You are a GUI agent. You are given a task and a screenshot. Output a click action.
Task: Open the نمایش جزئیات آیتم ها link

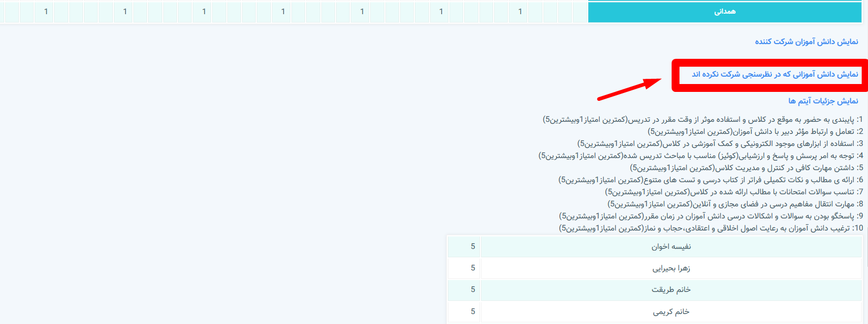tap(823, 101)
